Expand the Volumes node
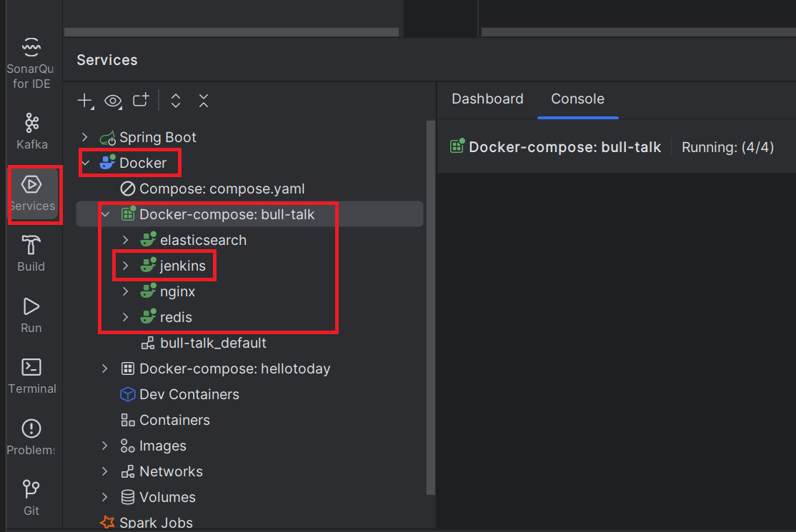Viewport: 796px width, 532px height. pos(104,497)
